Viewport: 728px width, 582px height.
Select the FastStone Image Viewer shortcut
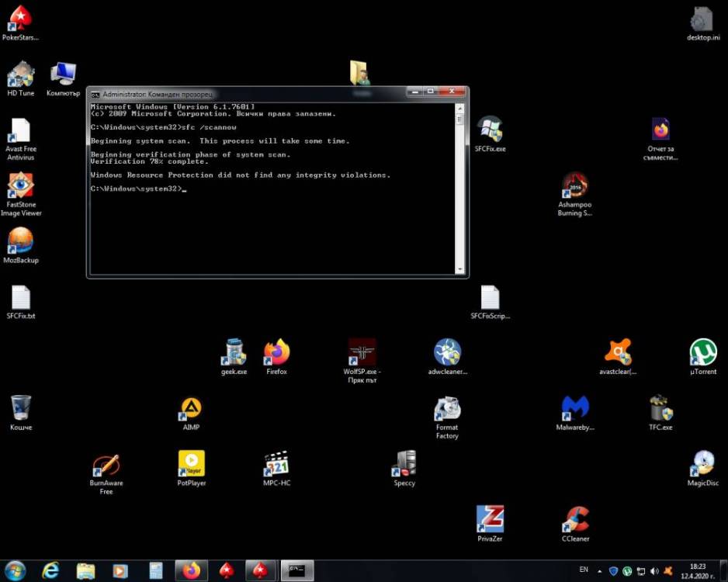point(20,195)
